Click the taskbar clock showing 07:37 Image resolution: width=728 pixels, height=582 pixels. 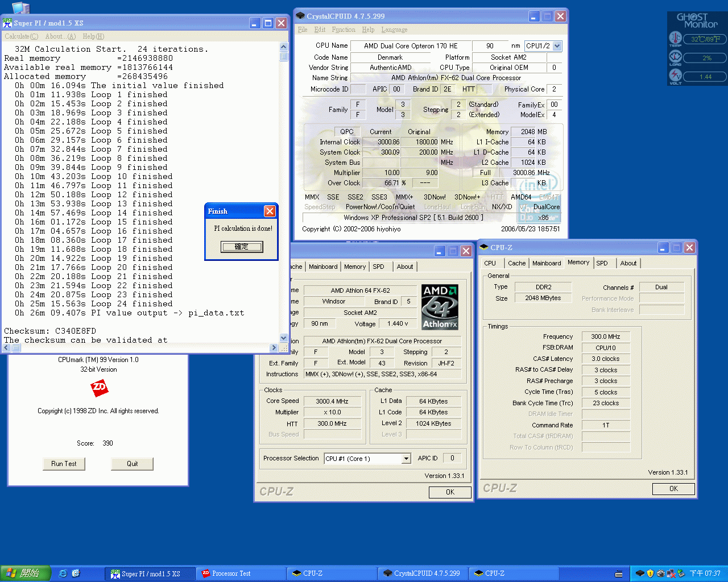pyautogui.click(x=705, y=573)
